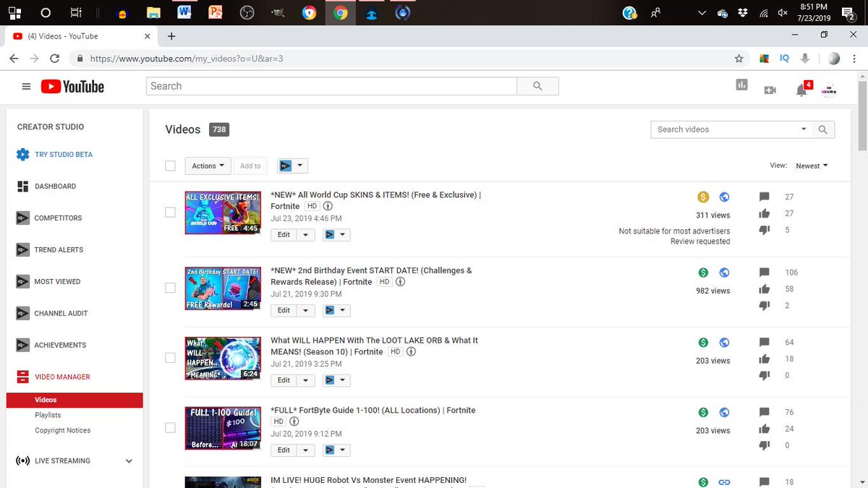Screen dimensions: 868x488
Task: Click the public globe icon for LOOT LAKE ORB video
Action: [724, 343]
